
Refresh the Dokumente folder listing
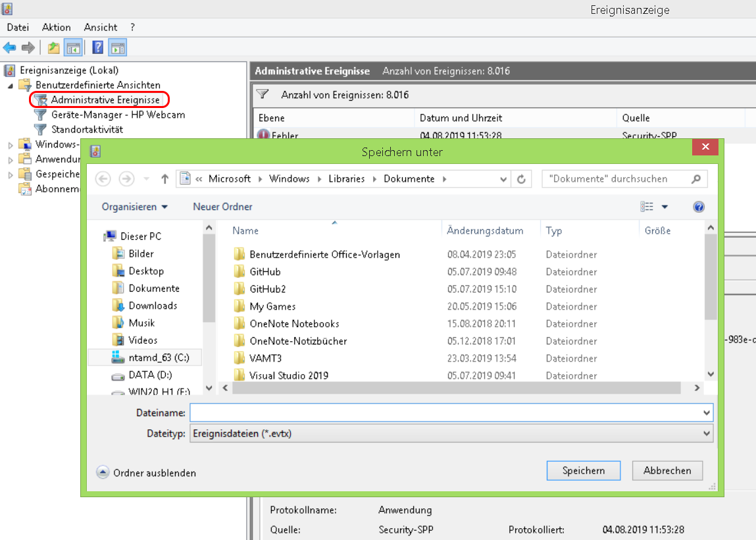coord(521,179)
